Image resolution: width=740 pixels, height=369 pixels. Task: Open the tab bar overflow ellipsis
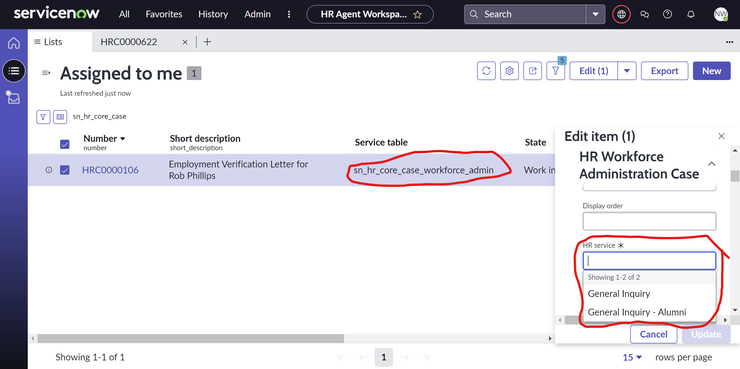[x=730, y=42]
